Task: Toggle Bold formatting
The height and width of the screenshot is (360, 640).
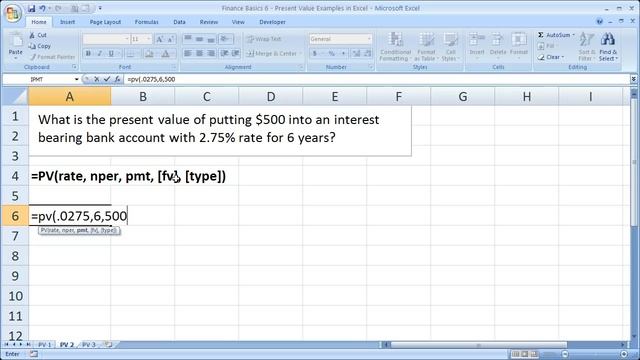Action: coord(88,53)
